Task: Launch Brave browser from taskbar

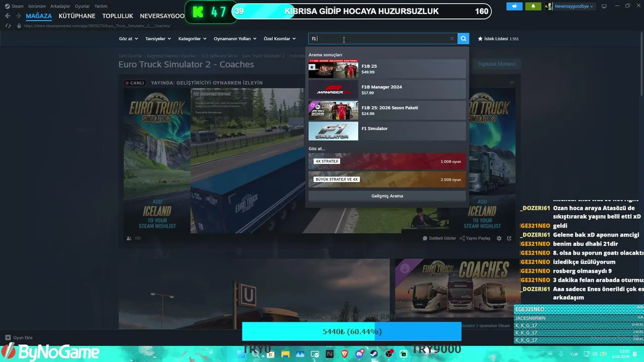Action: coord(345,354)
